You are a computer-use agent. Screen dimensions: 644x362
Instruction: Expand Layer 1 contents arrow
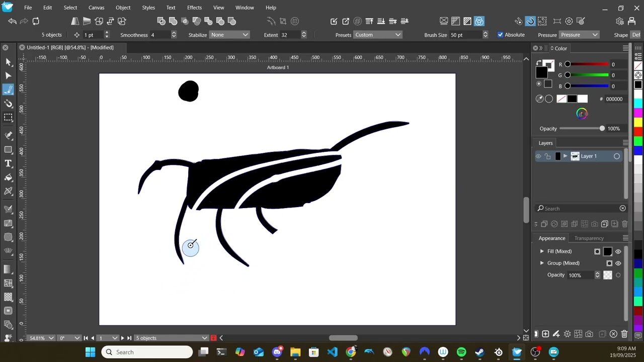coord(566,156)
